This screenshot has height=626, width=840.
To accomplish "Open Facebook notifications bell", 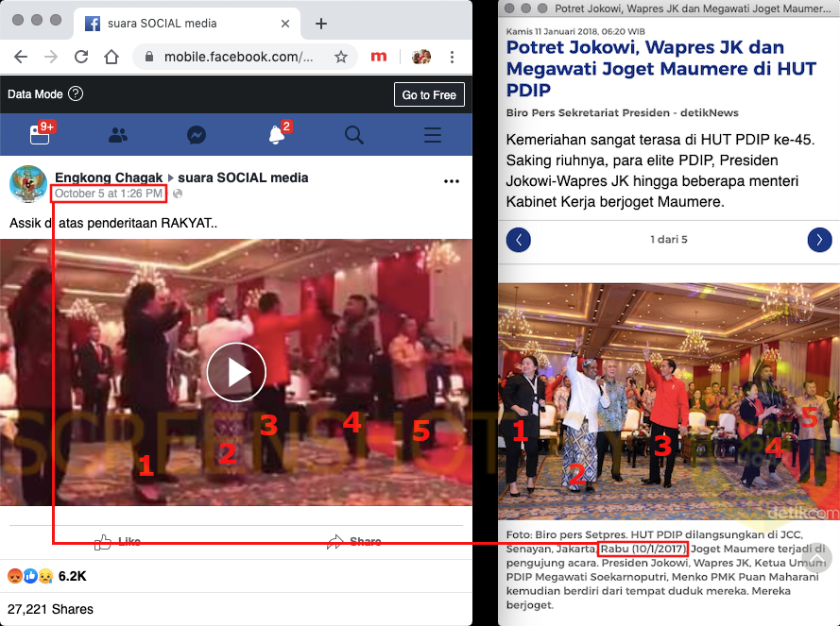I will (x=277, y=135).
